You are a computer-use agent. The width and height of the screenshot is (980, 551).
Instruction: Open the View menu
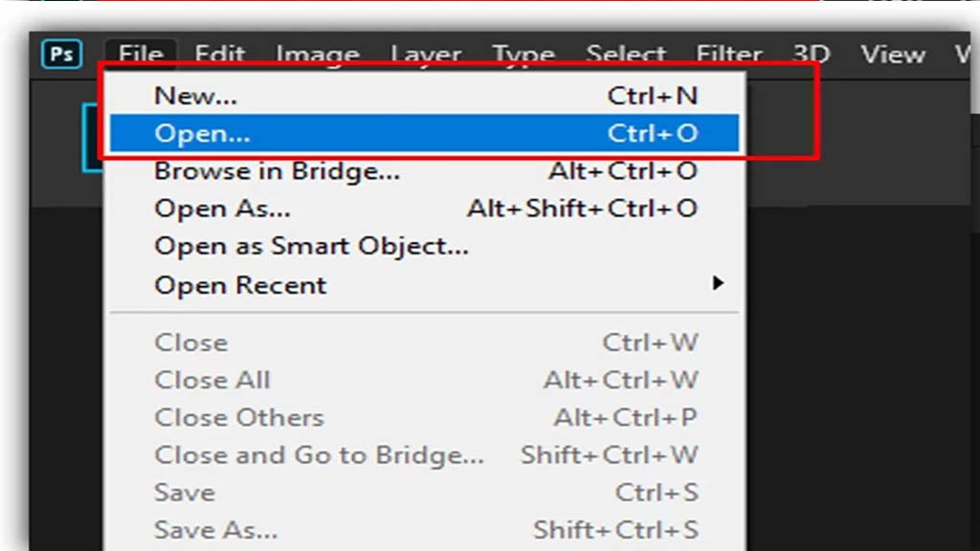point(892,55)
